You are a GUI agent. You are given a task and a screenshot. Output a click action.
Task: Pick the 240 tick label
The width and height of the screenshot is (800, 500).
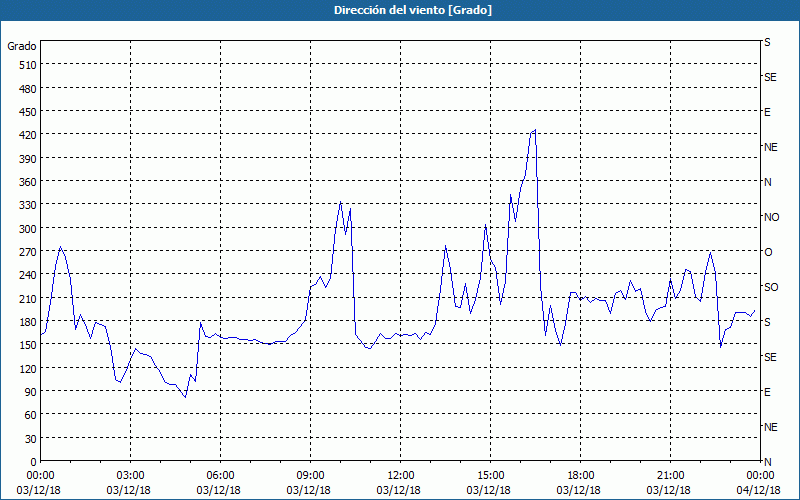coord(28,276)
